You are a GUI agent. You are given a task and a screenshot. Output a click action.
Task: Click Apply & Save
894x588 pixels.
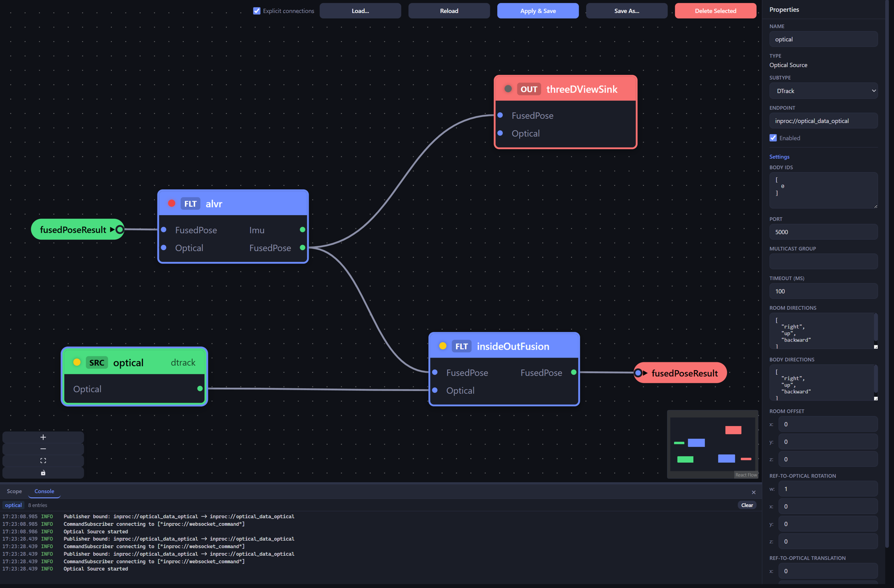pos(538,11)
